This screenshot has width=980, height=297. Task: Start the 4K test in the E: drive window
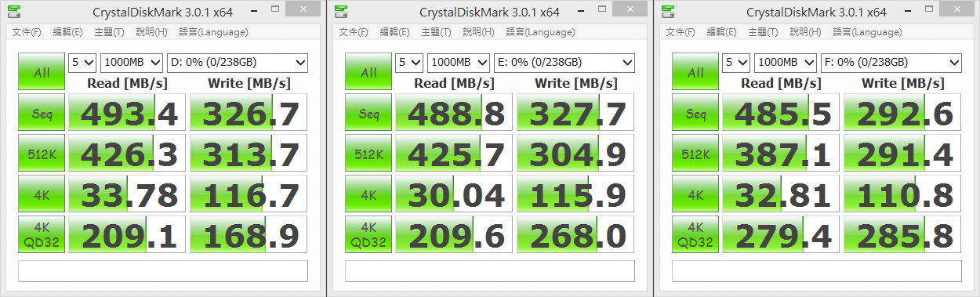(x=368, y=194)
